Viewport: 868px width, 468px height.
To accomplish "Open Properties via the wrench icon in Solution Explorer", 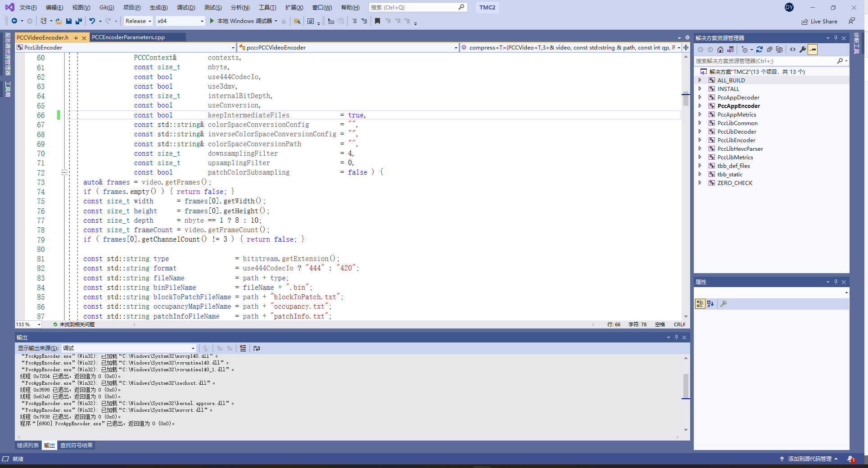I will pyautogui.click(x=803, y=49).
